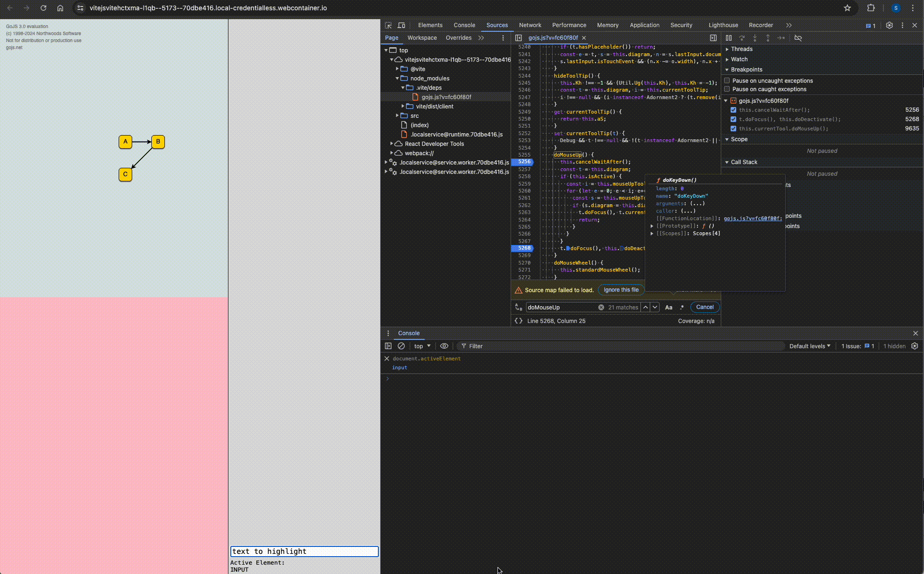Enable Pause on uncaught exceptions
This screenshot has width=924, height=574.
(x=727, y=80)
